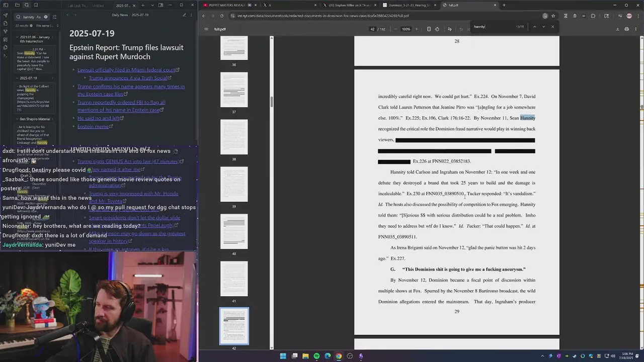Screen dimensions: 644x362
Task: Open Obsidian from the taskbar
Action: (361, 356)
